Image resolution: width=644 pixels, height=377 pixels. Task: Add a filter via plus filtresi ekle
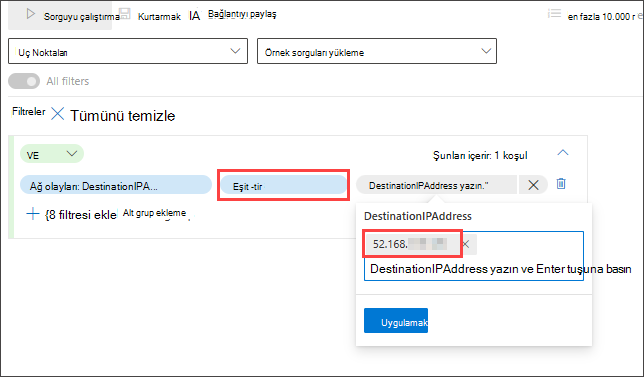coord(71,214)
